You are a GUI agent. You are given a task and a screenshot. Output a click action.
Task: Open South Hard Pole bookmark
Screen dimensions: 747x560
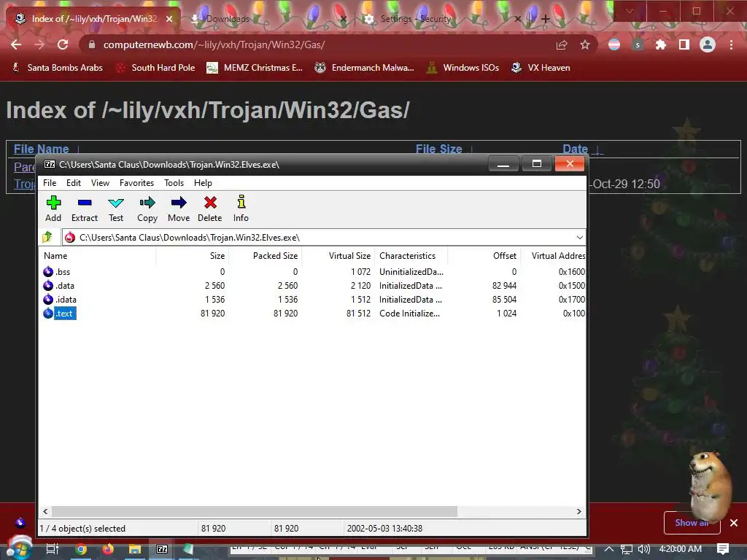pyautogui.click(x=156, y=68)
